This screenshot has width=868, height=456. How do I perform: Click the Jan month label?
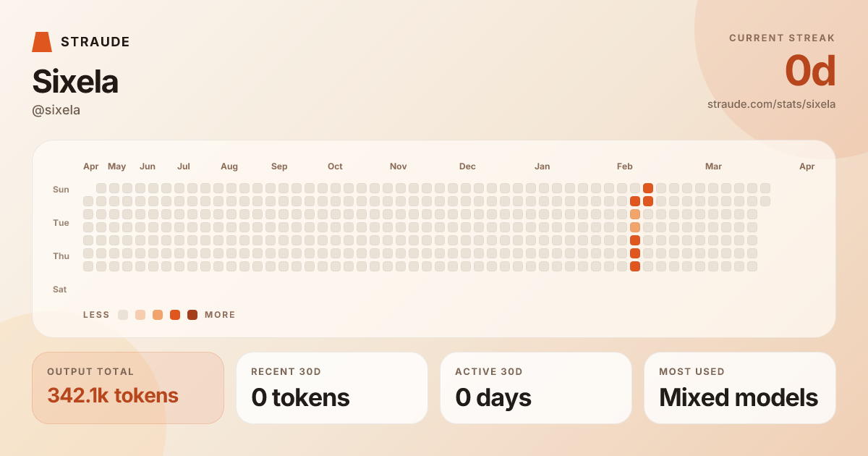pos(542,166)
